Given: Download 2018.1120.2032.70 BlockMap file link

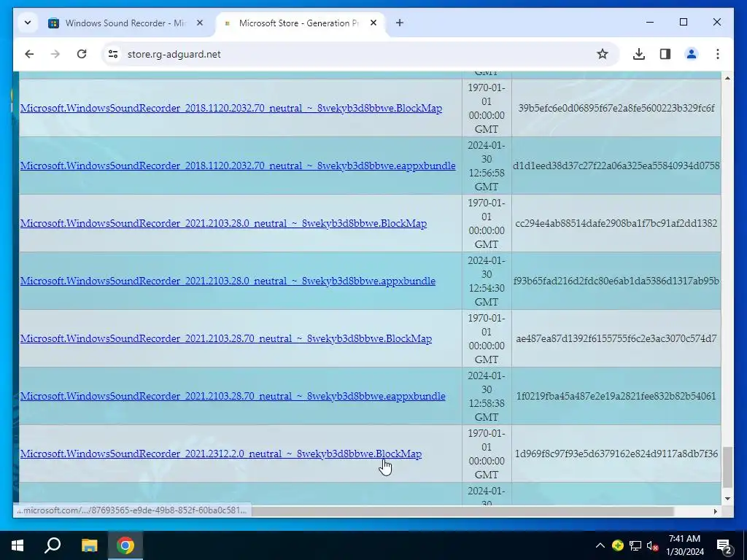Looking at the screenshot, I should coord(231,108).
